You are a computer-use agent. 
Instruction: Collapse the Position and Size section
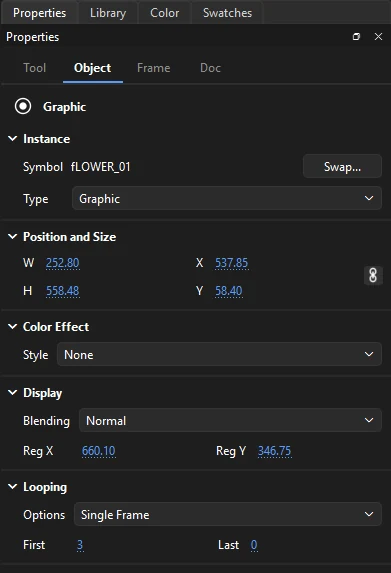12,236
